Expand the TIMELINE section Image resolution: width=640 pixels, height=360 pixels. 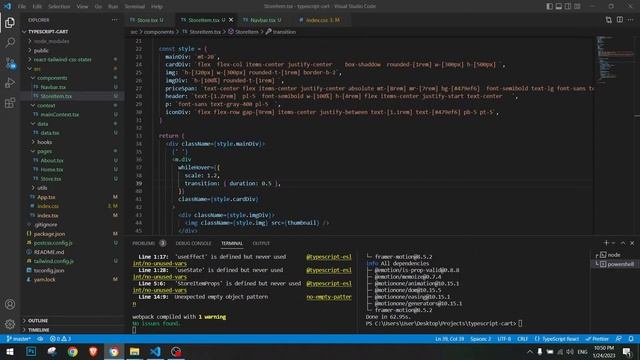[37, 329]
